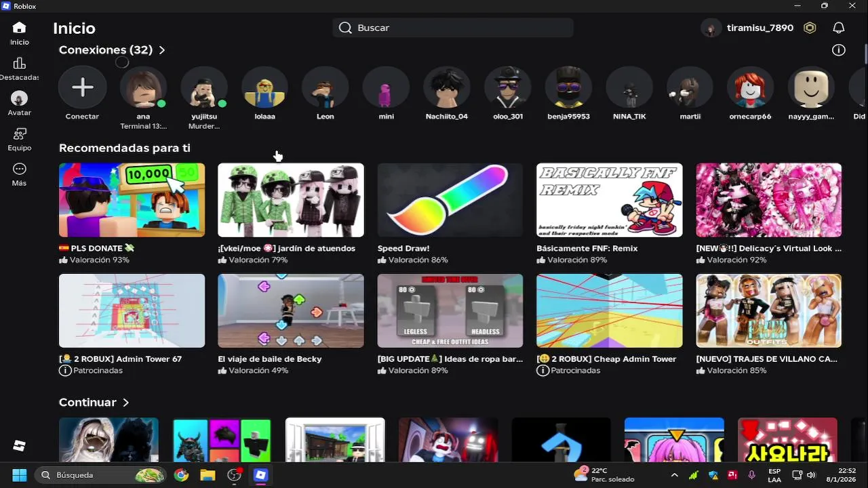Open Cheap Admin Tower thumbnail
The height and width of the screenshot is (488, 868).
tap(610, 310)
